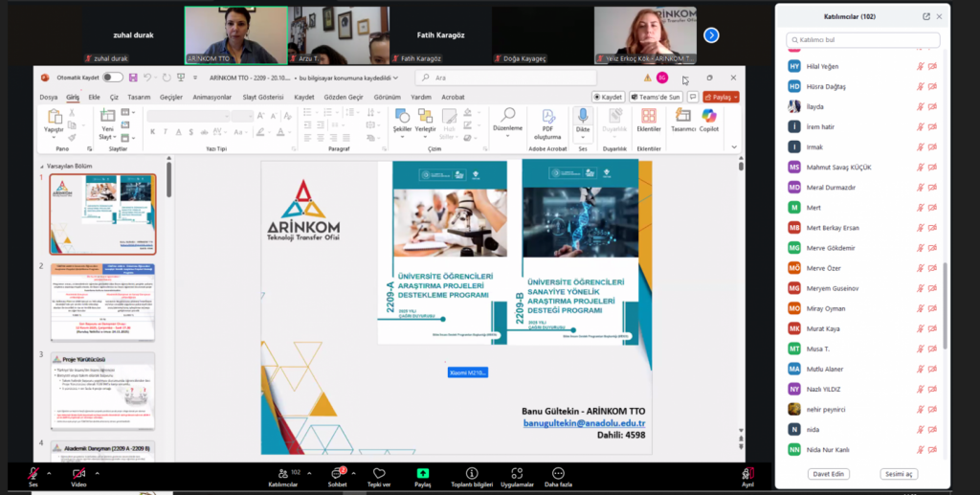This screenshot has height=495, width=980.
Task: Click the green Paylaş share screen icon
Action: click(x=422, y=474)
